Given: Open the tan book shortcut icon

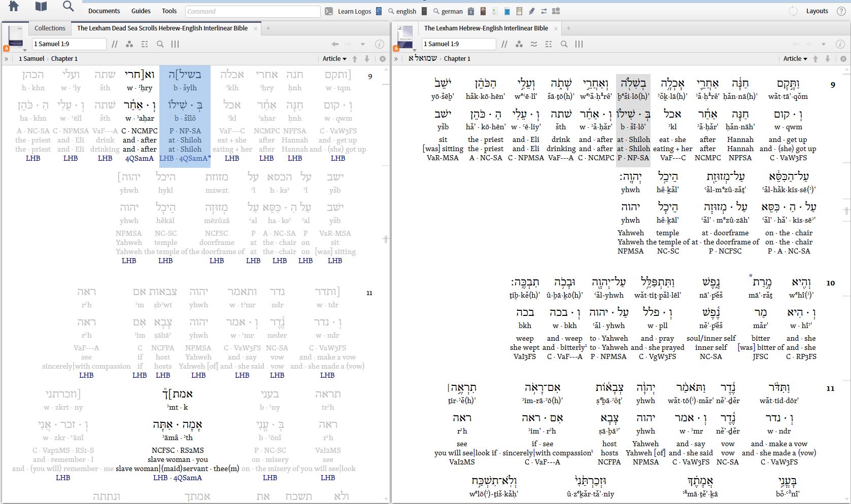Looking at the screenshot, I should [x=519, y=11].
